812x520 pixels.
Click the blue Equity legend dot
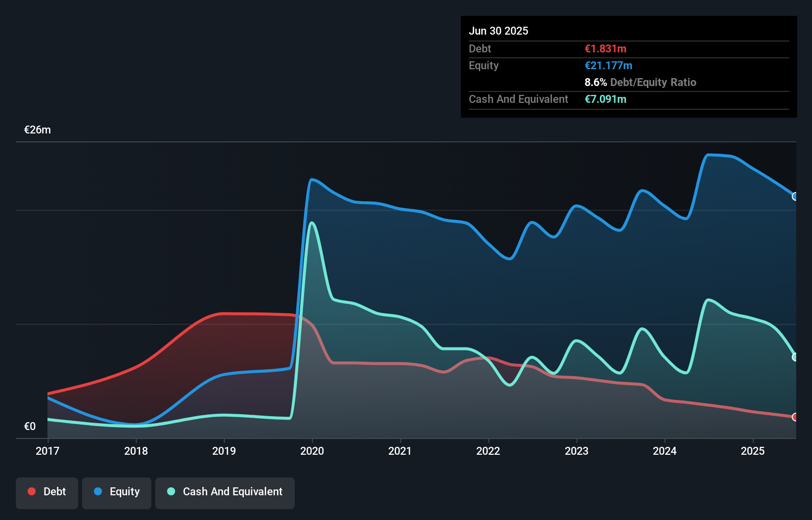pyautogui.click(x=98, y=491)
